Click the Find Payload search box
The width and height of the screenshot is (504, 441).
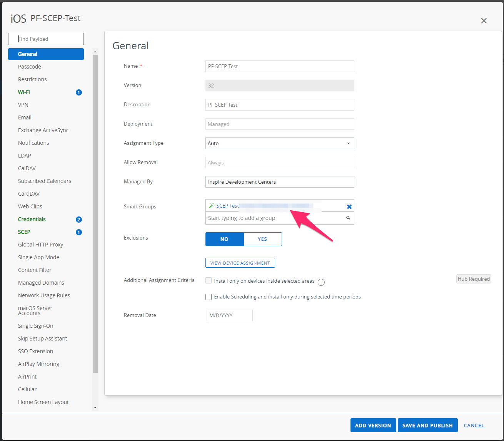click(x=46, y=39)
